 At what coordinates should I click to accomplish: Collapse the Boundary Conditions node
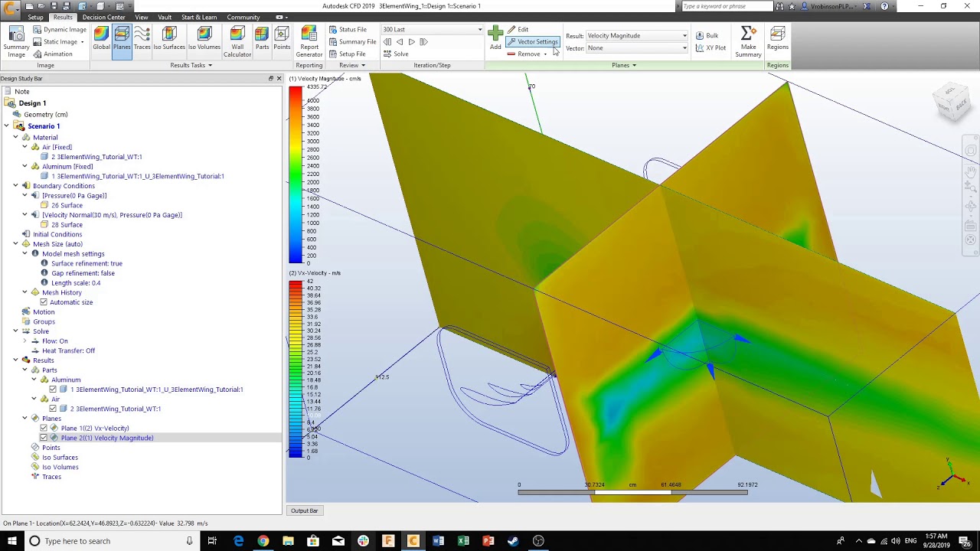pos(15,186)
